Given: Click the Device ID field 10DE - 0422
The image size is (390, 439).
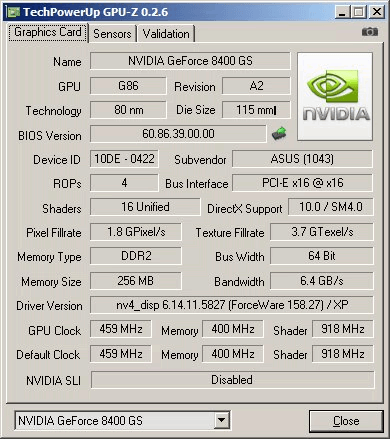Looking at the screenshot, I should [x=124, y=159].
